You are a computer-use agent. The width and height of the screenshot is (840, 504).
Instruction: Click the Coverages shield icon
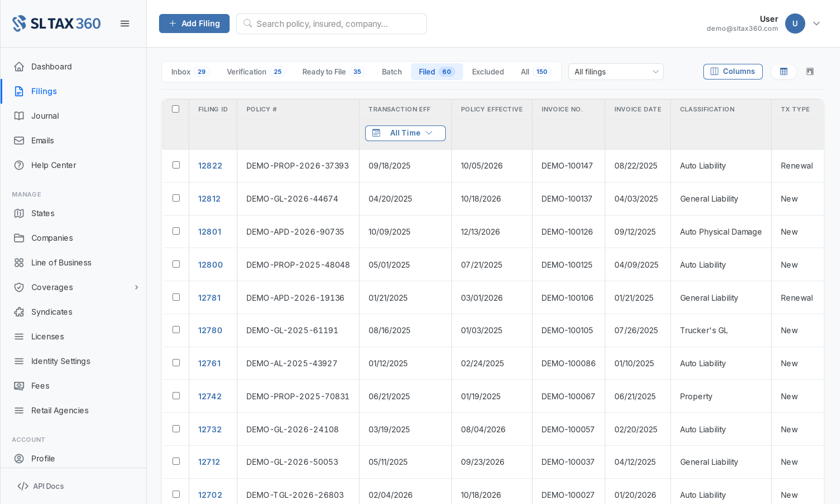pos(19,287)
